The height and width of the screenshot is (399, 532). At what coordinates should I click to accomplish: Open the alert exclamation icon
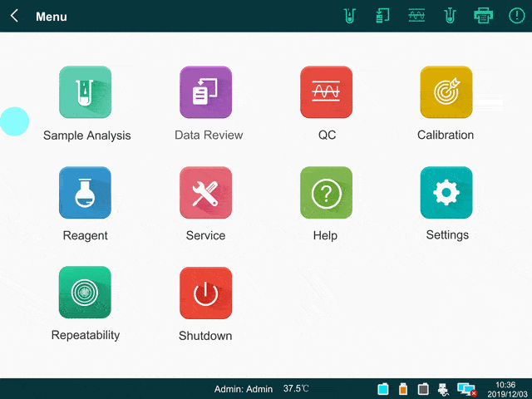(x=516, y=16)
